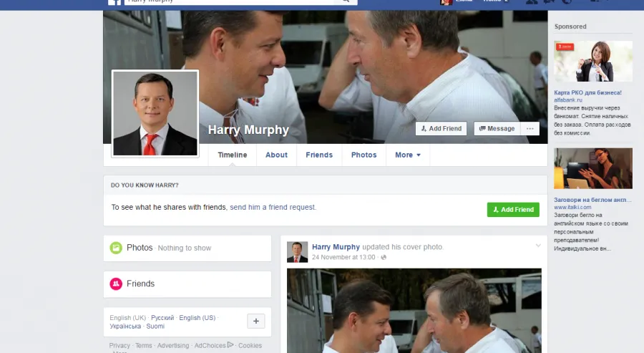
Task: Expand the More dropdown tab
Action: point(408,155)
